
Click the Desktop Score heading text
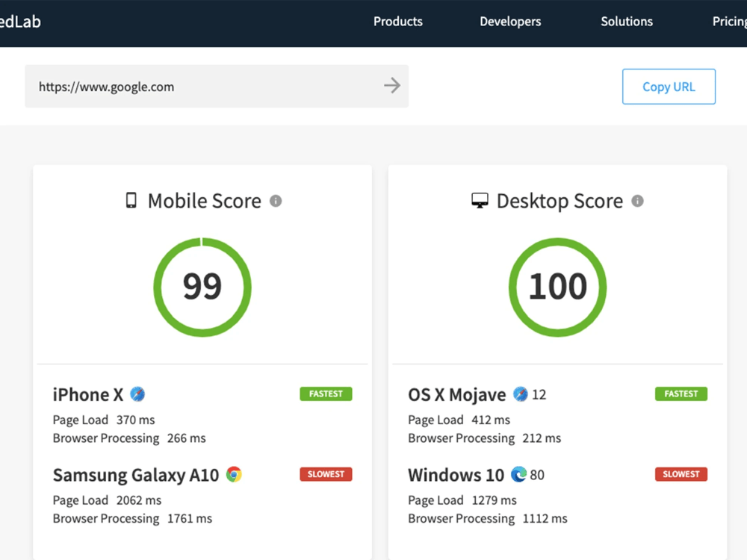[x=560, y=201]
